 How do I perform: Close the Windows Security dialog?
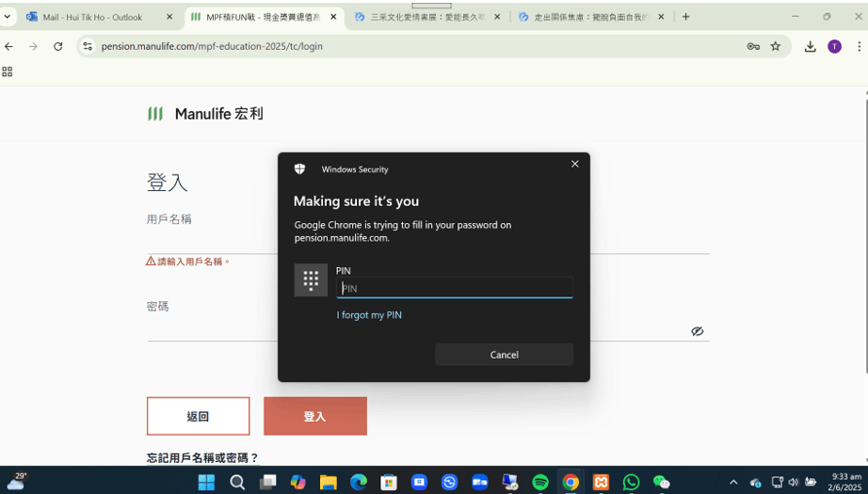574,164
